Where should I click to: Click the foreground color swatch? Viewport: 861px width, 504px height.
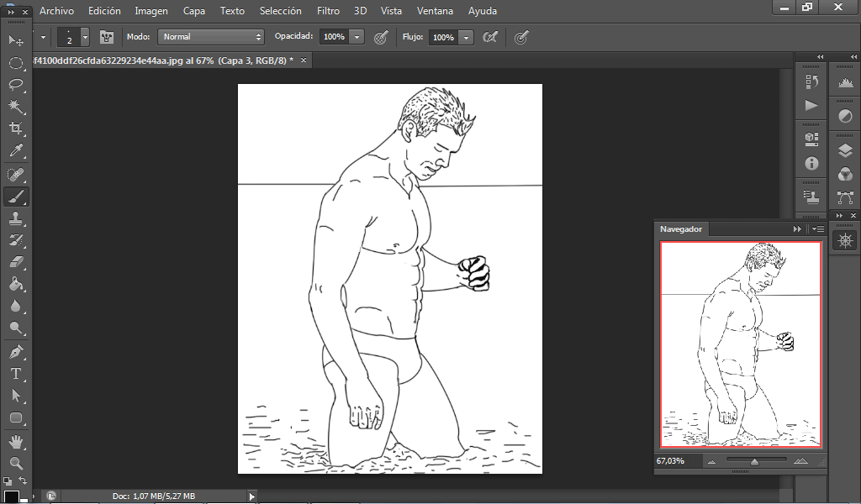point(11,497)
